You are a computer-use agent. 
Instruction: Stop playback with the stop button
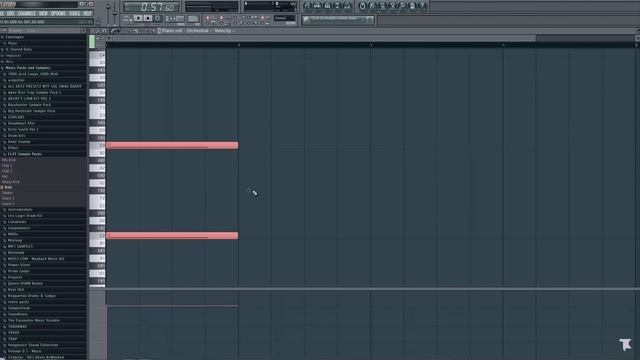point(148,18)
